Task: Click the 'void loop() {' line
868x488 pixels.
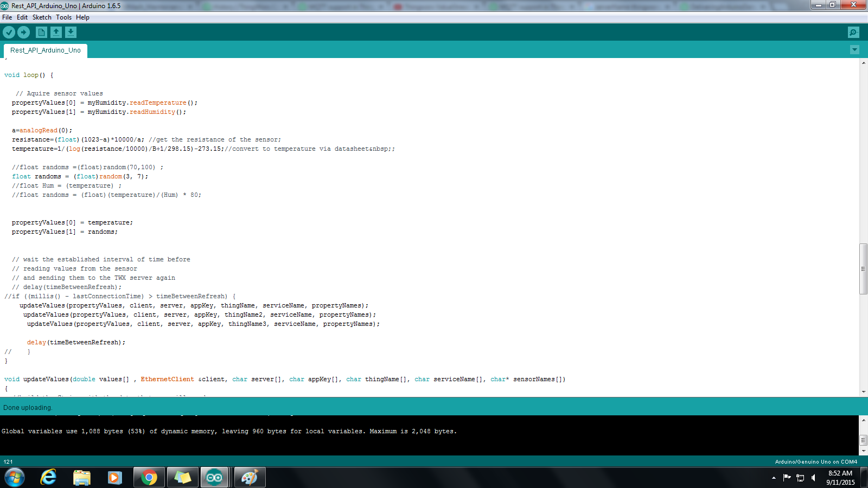Action: (29, 75)
